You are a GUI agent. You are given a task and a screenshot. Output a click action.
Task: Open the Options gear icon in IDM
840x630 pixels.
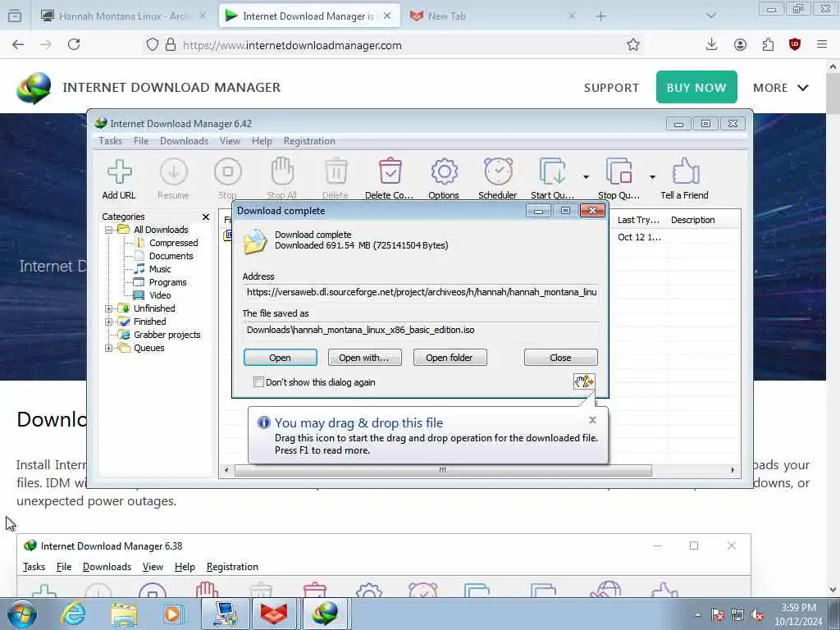tap(444, 179)
